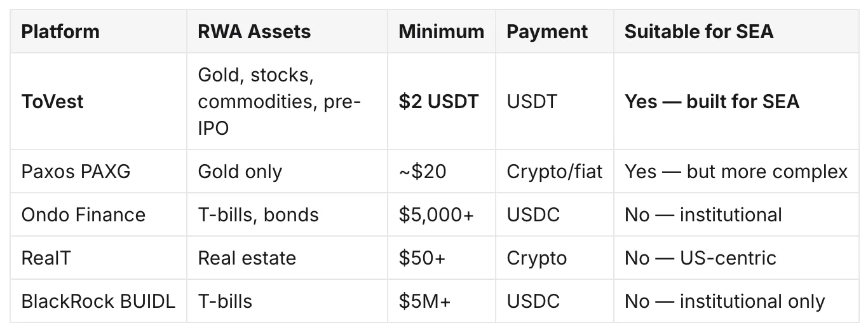Select Yes — built for SEA cell

tap(712, 102)
